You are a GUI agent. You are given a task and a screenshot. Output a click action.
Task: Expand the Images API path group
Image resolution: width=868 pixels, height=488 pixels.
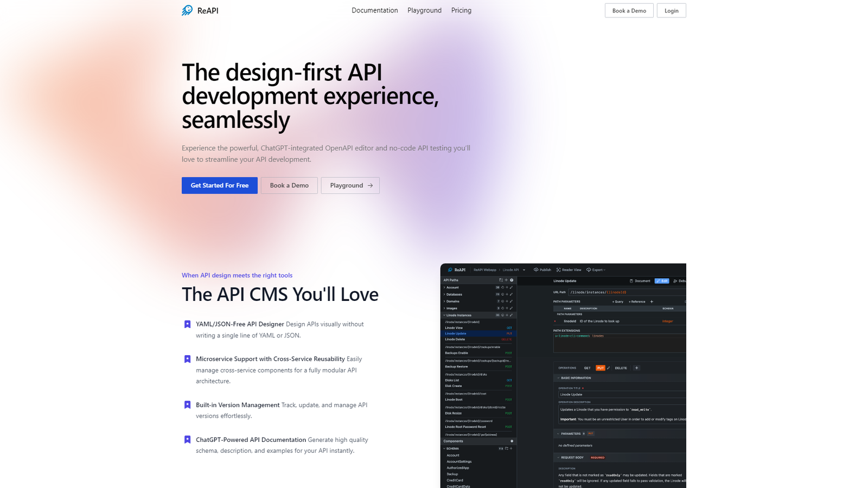tap(444, 308)
